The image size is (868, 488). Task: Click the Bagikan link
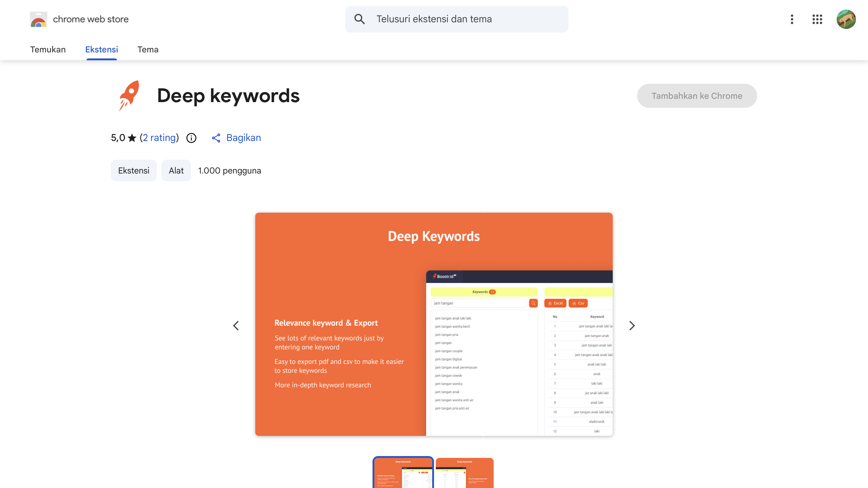[244, 138]
